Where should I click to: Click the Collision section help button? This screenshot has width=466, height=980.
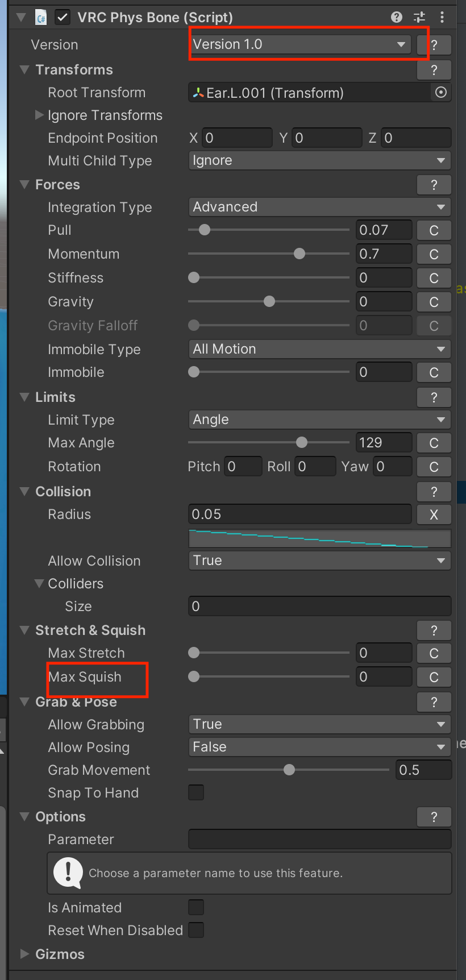click(434, 492)
